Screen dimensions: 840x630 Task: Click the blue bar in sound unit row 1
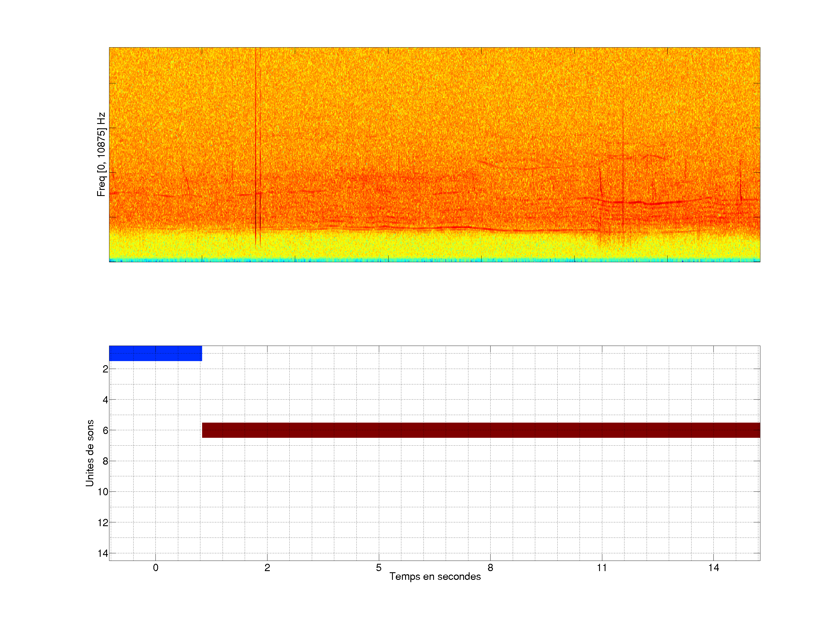click(155, 353)
